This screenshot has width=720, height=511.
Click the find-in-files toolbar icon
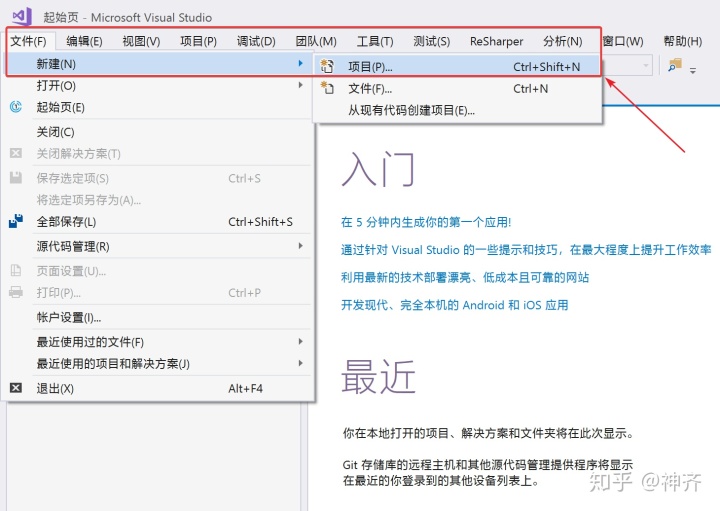click(x=675, y=66)
